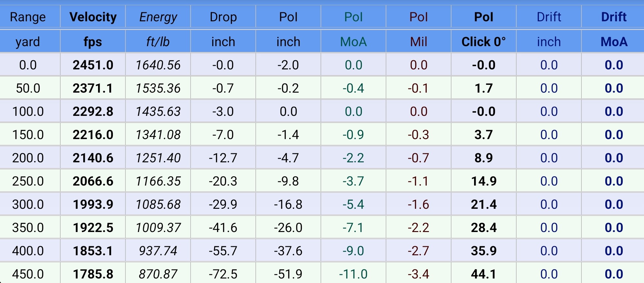Click the energy value 1435.63
644x283 pixels.
(158, 111)
